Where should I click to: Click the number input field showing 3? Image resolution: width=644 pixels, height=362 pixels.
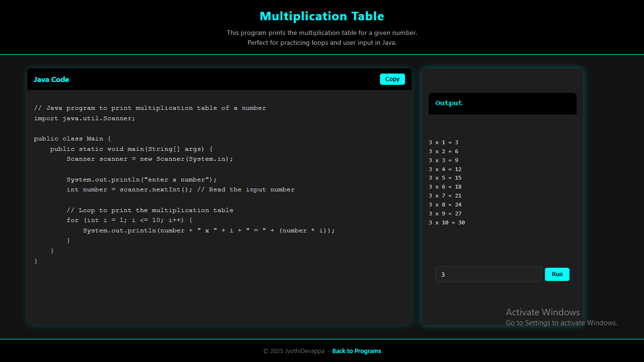488,274
